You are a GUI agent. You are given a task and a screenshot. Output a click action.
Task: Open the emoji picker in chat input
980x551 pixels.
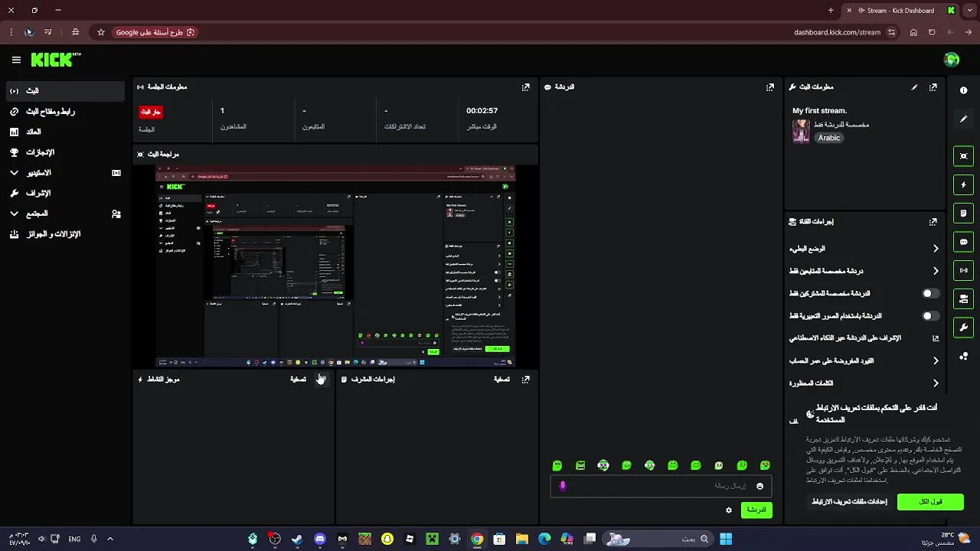[x=759, y=486]
